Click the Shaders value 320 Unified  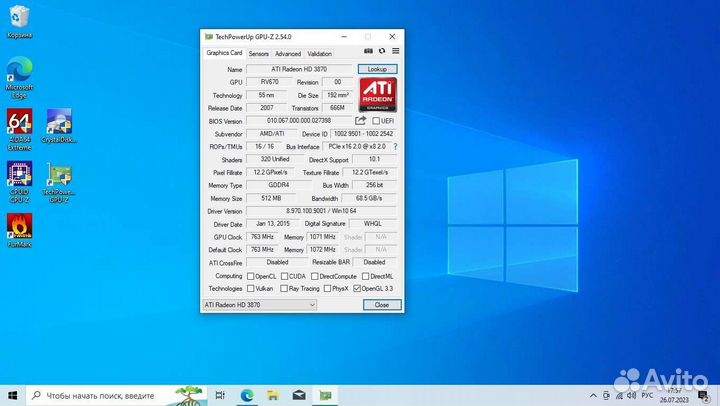tap(275, 159)
